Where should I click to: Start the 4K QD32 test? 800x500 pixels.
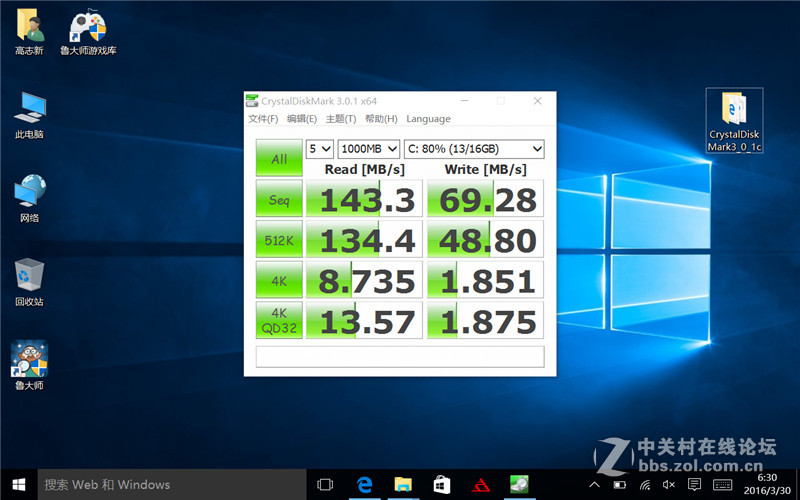click(278, 320)
